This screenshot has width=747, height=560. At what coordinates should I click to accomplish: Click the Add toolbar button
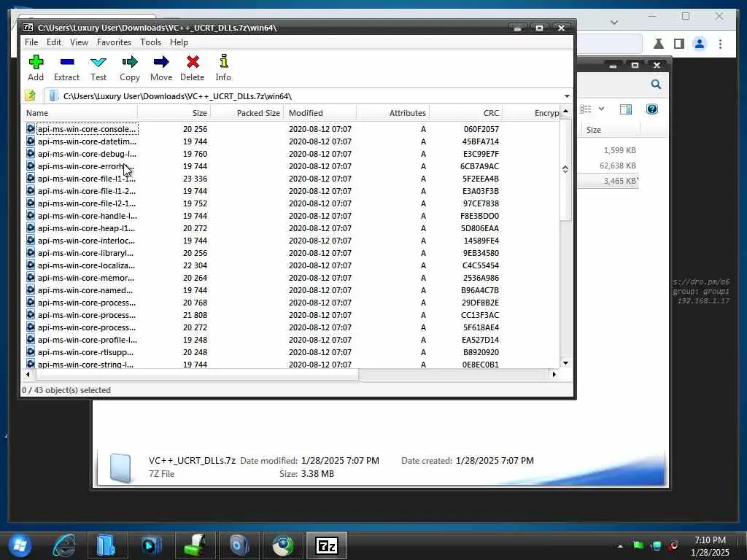(36, 68)
